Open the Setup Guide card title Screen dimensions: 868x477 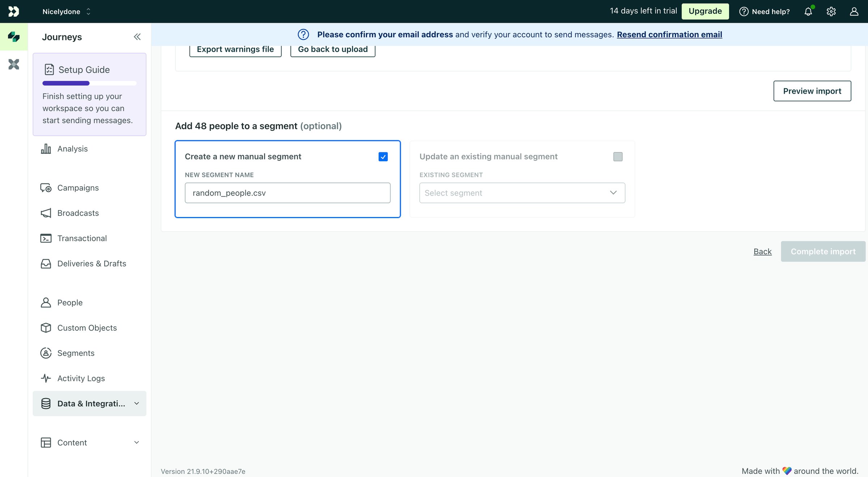pos(84,69)
